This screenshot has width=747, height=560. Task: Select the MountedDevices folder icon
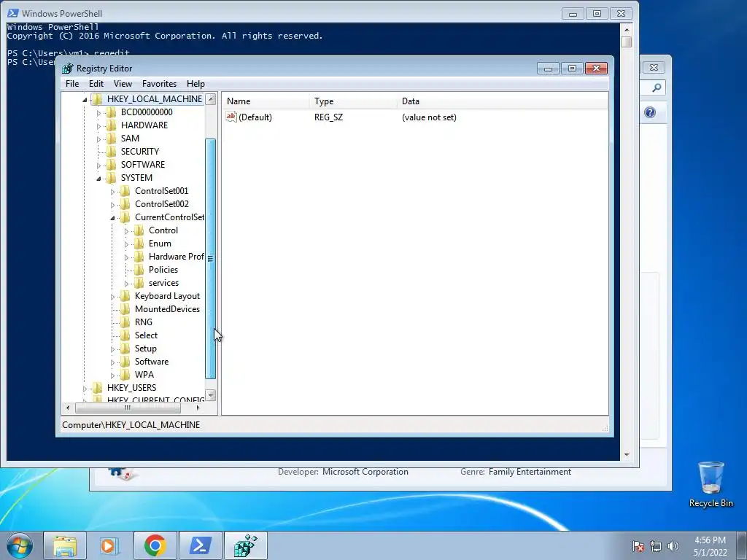point(125,309)
